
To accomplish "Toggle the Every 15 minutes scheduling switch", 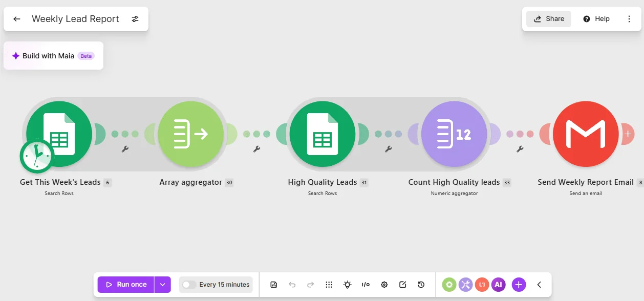I will click(x=189, y=285).
